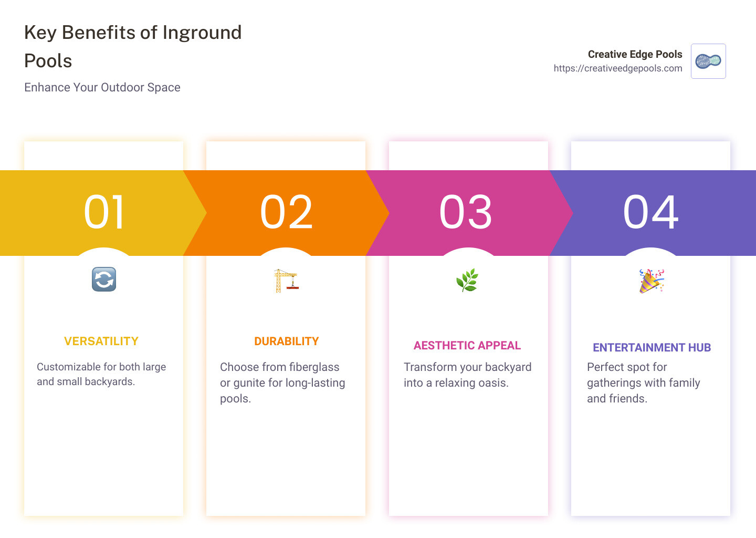Image resolution: width=756 pixels, height=538 pixels.
Task: Select the party popper Entertainment Hub icon
Action: (x=651, y=280)
